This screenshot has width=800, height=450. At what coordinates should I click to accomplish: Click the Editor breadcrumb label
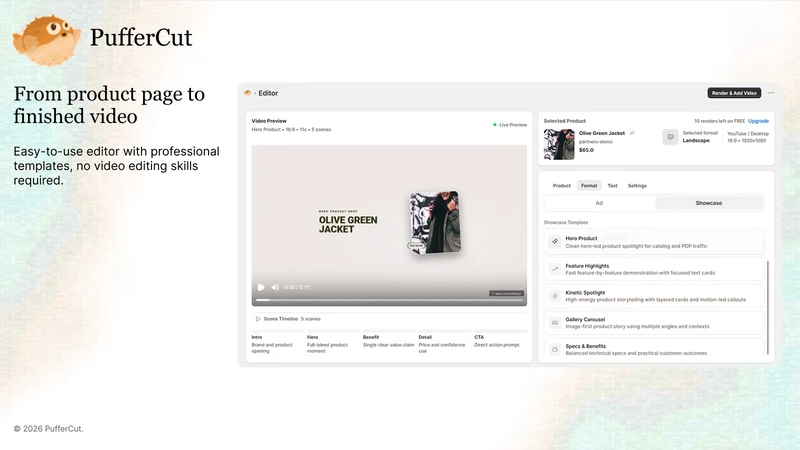268,93
